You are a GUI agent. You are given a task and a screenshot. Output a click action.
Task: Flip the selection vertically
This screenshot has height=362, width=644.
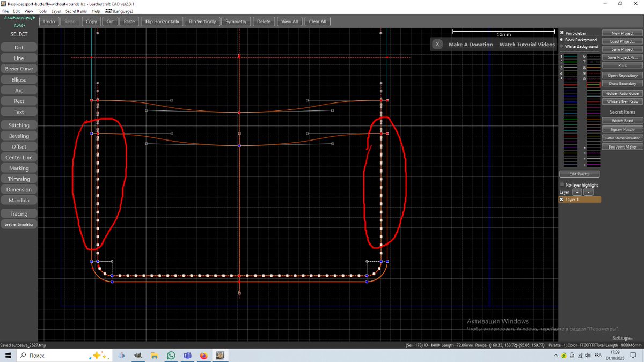(x=202, y=21)
